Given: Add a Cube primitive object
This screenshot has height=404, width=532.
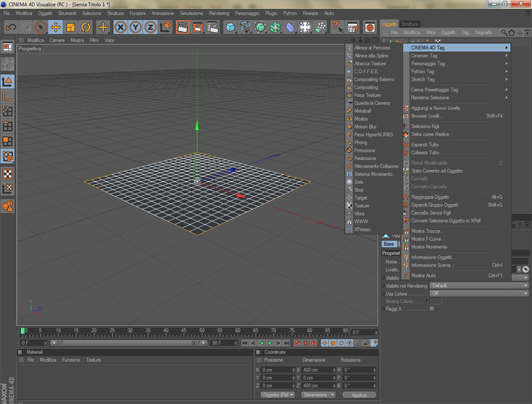Looking at the screenshot, I should [230, 28].
